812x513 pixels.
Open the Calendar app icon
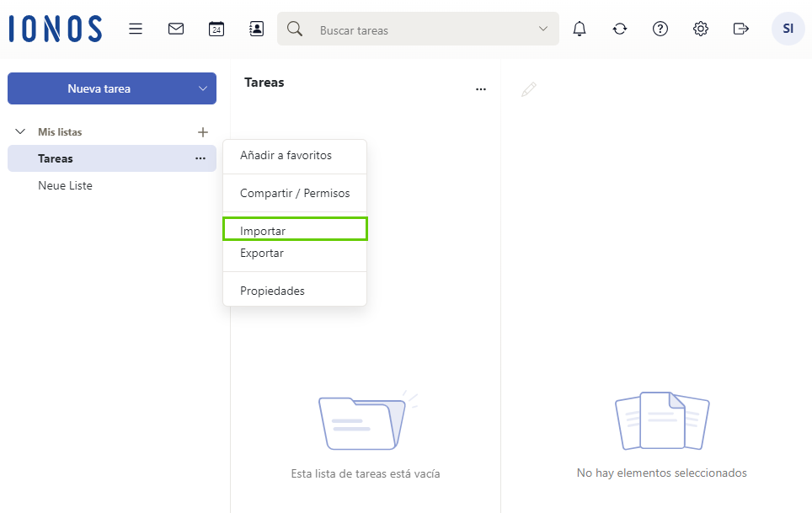[216, 29]
